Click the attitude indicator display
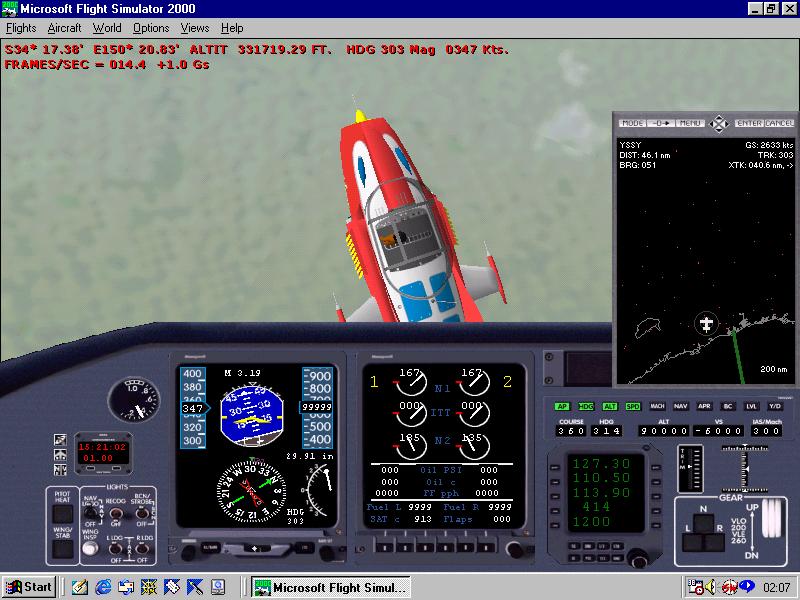Screen dimensions: 800x600 click(252, 417)
